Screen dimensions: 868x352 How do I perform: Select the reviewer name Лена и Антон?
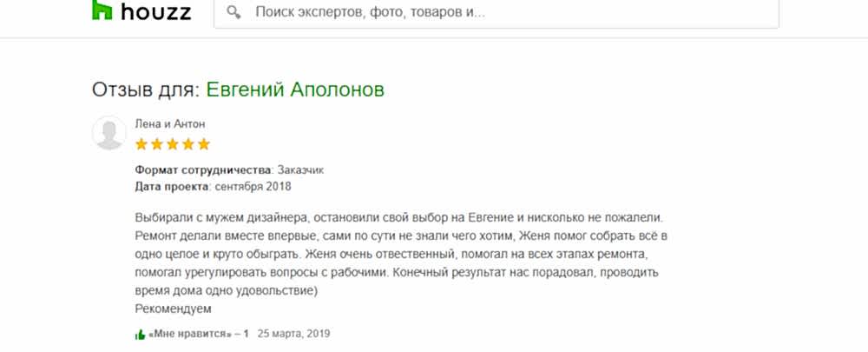click(x=170, y=123)
